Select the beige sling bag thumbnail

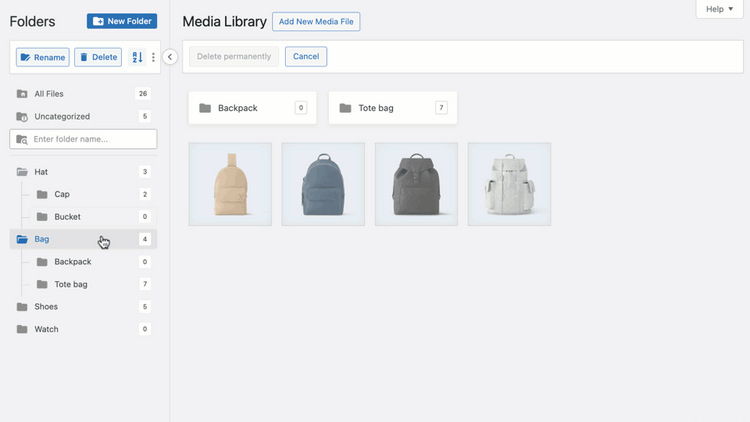230,184
